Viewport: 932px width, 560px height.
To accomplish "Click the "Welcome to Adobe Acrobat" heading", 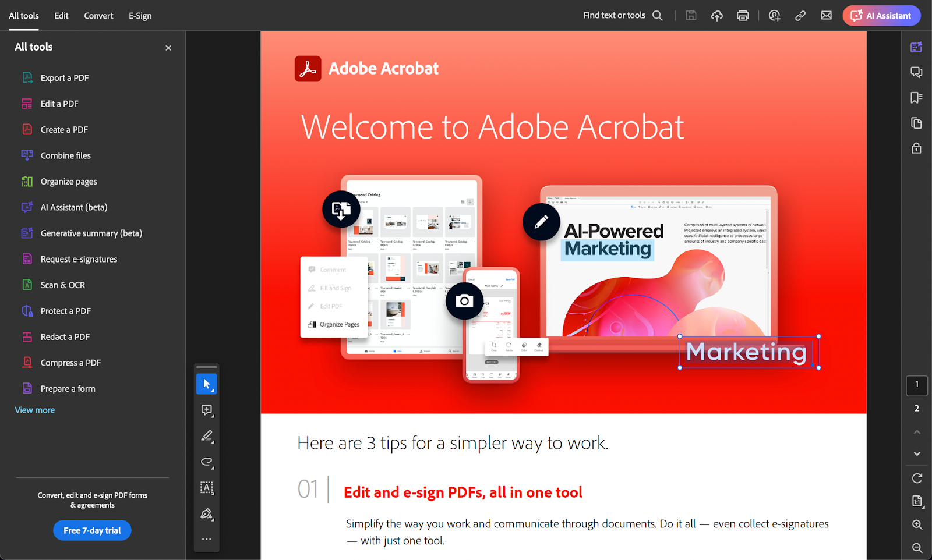I will point(492,127).
